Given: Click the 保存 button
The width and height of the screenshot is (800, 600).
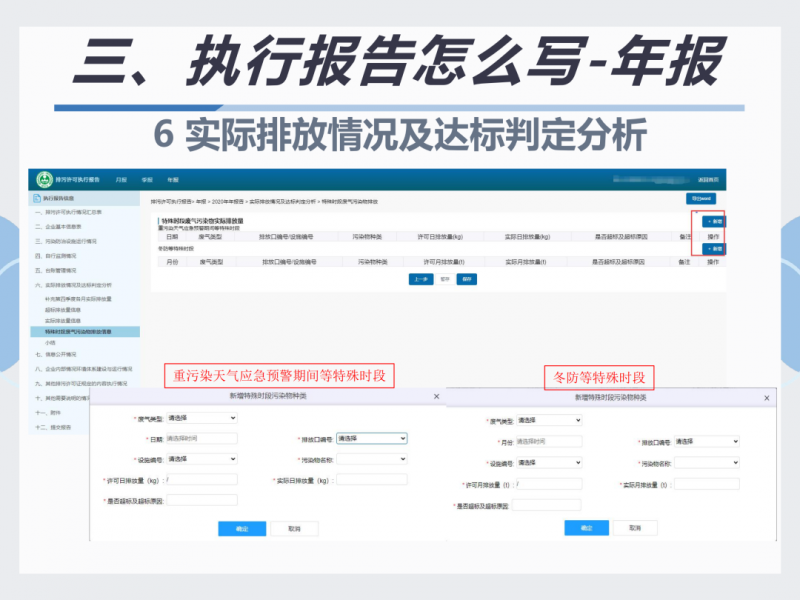Looking at the screenshot, I should pos(466,279).
